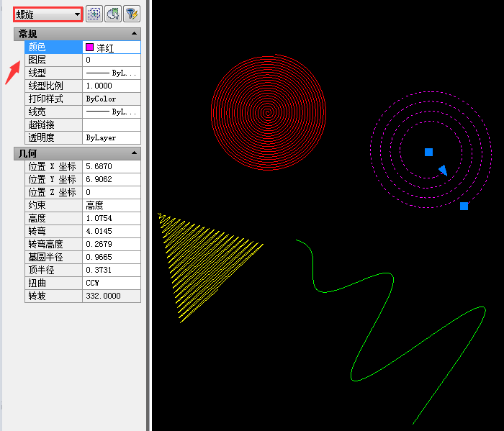The width and height of the screenshot is (504, 431).
Task: Open the 螺旋 object type dropdown
Action: click(48, 14)
